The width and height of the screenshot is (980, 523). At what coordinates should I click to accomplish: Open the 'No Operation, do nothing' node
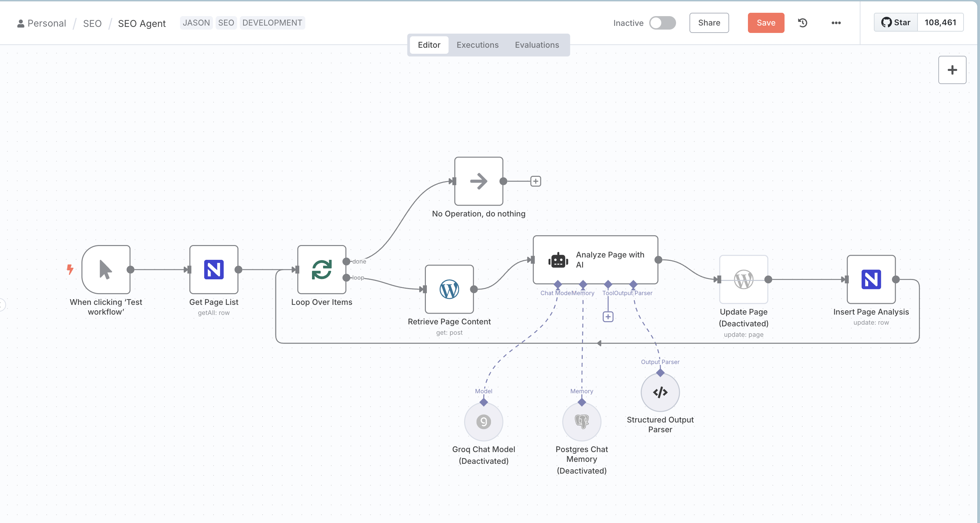[478, 182]
